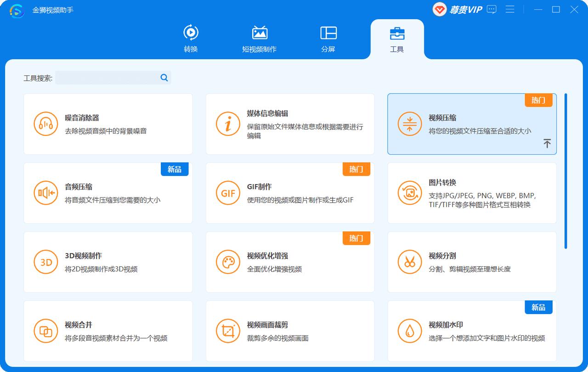Click the 新品 badge on 音频压缩
The width and height of the screenshot is (588, 372).
pyautogui.click(x=175, y=169)
